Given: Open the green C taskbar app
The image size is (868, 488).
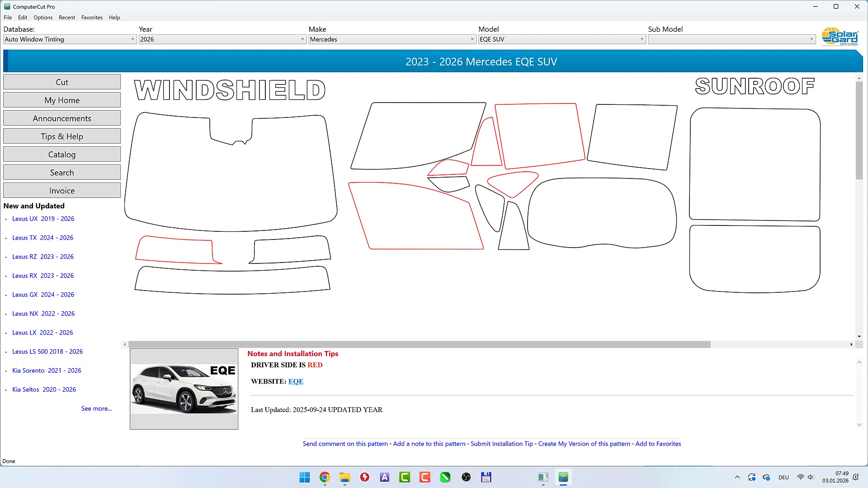Looking at the screenshot, I should click(405, 477).
